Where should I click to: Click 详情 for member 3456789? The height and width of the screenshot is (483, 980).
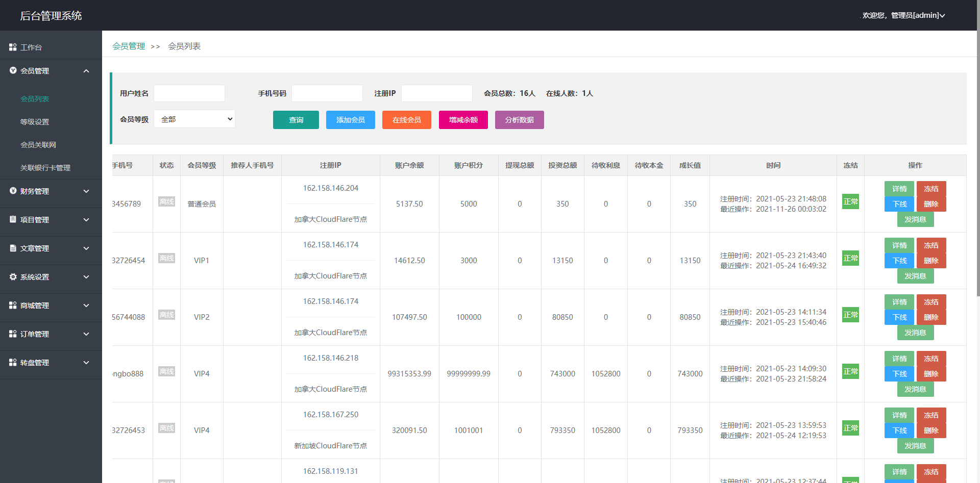tap(899, 189)
